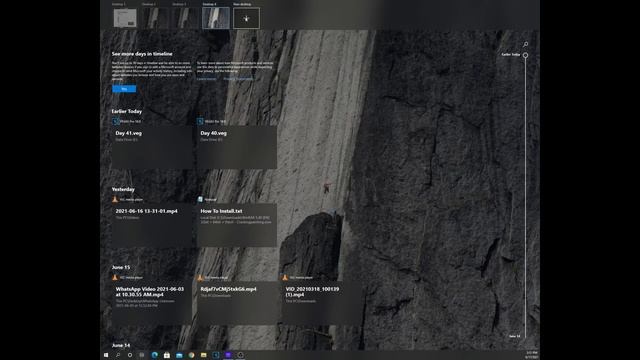The image size is (640, 360).
Task: Click the Yesterday heading
Action: click(x=123, y=189)
